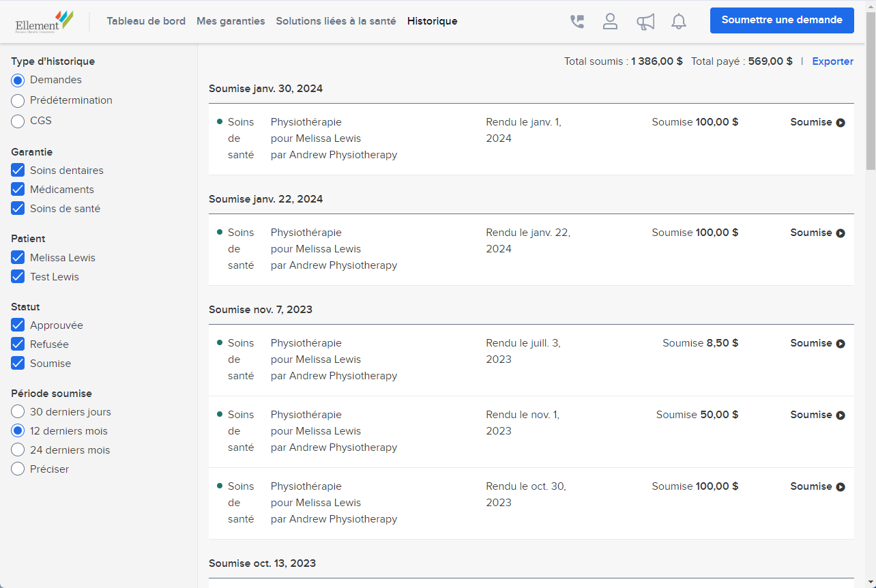The width and height of the screenshot is (876, 588).
Task: Select the CGS radio button
Action: click(x=18, y=121)
